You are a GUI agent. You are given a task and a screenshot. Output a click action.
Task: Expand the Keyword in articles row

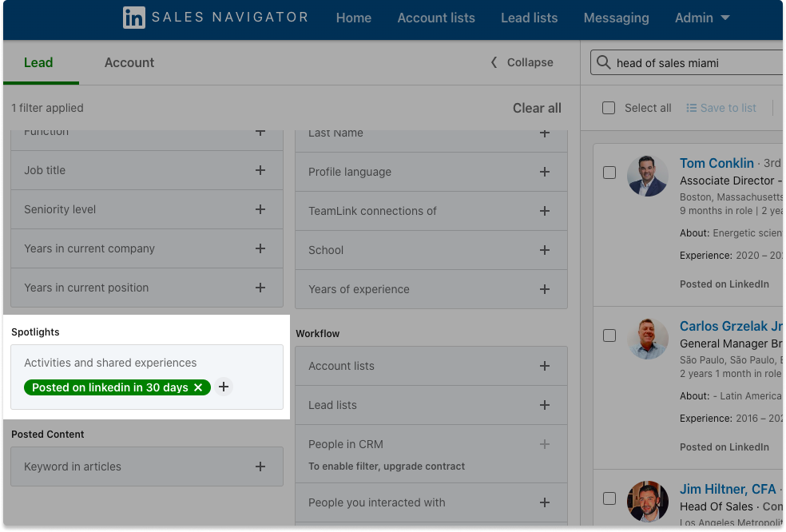tap(147, 466)
